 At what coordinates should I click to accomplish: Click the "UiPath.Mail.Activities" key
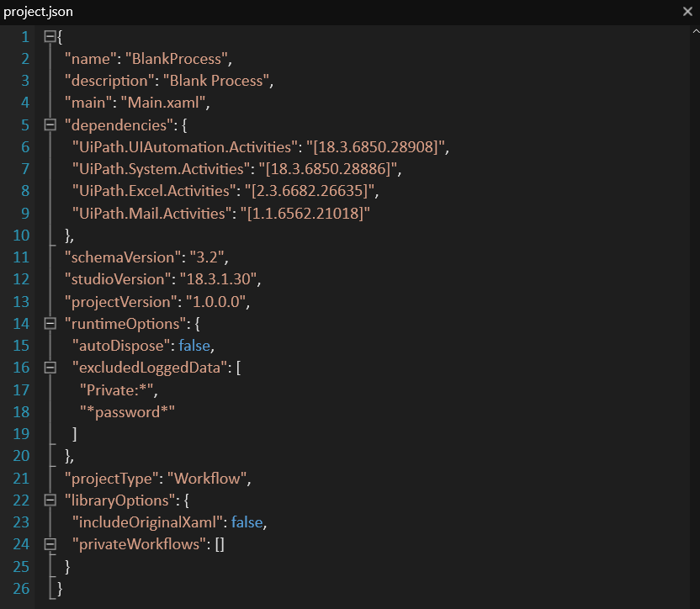coord(152,213)
